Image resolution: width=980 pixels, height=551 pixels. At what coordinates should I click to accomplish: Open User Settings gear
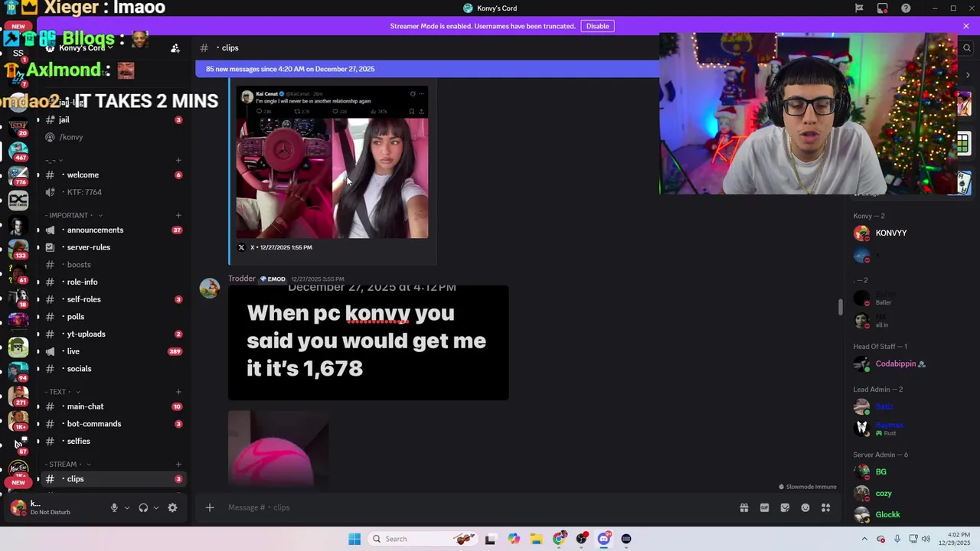click(172, 507)
